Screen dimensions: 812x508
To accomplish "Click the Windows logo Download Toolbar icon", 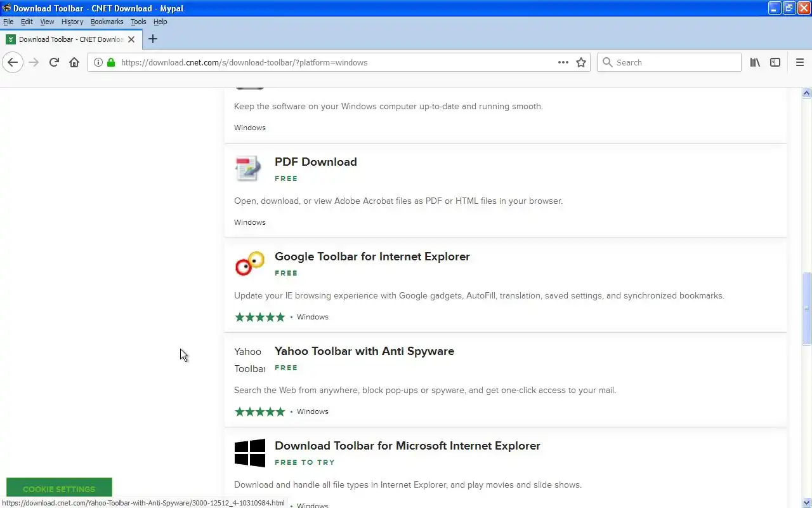I will [x=249, y=453].
